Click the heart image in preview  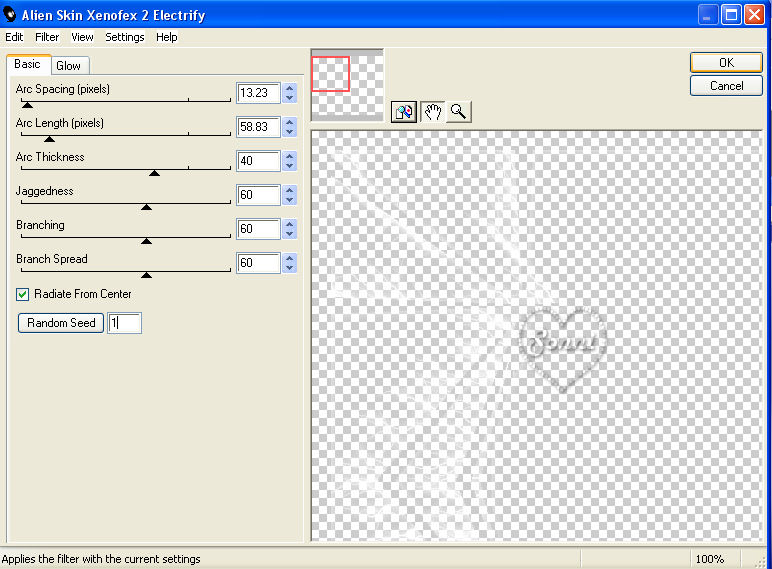pyautogui.click(x=563, y=348)
